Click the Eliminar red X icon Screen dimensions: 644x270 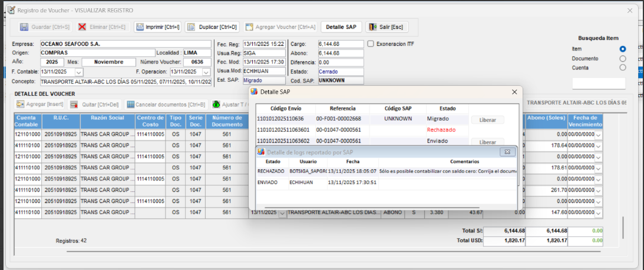82,27
